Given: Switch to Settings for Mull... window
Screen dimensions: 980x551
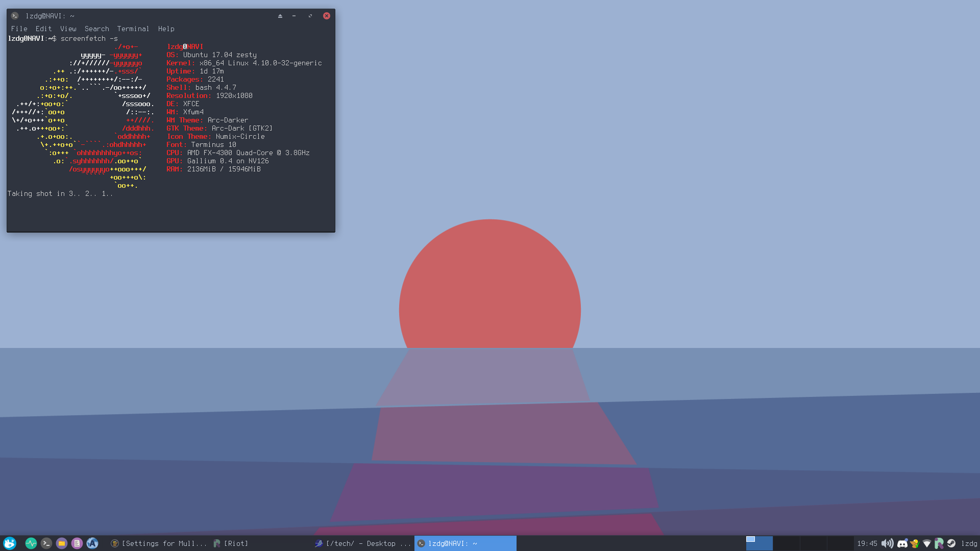Looking at the screenshot, I should click(159, 543).
